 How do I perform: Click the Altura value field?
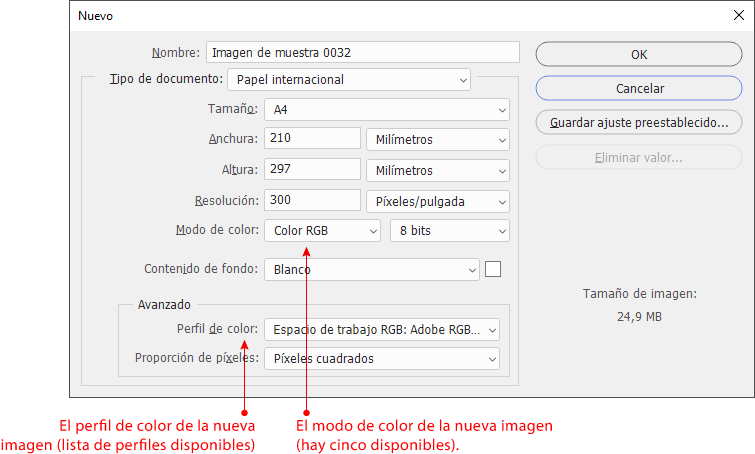(312, 170)
